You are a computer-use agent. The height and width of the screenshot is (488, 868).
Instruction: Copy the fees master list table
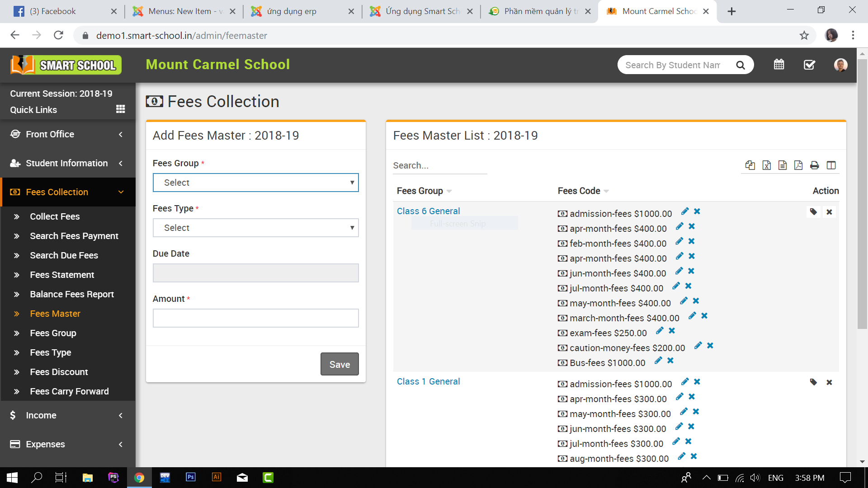[750, 165]
